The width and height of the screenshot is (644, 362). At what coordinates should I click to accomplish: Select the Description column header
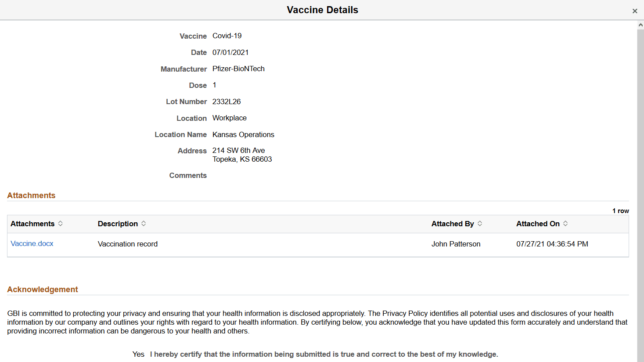click(117, 224)
